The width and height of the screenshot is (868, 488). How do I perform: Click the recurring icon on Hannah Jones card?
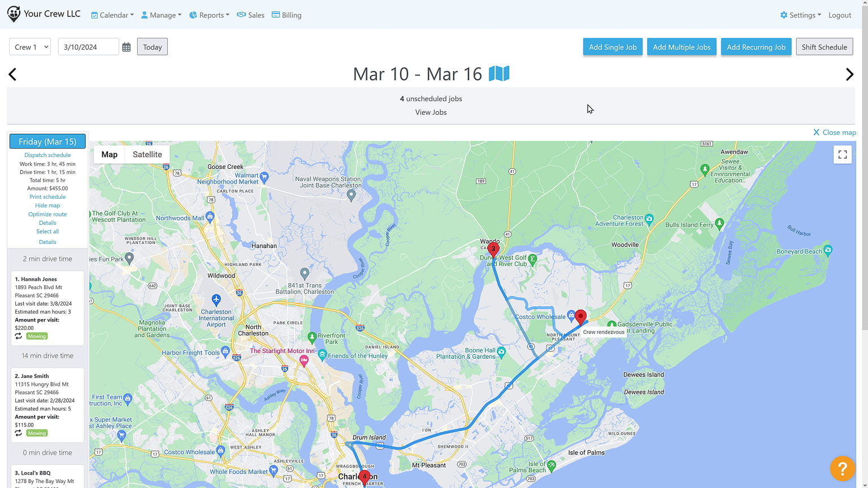(18, 336)
